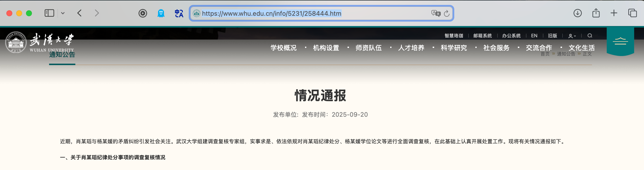Click the 通知公告 breadcrumb link

click(x=566, y=54)
